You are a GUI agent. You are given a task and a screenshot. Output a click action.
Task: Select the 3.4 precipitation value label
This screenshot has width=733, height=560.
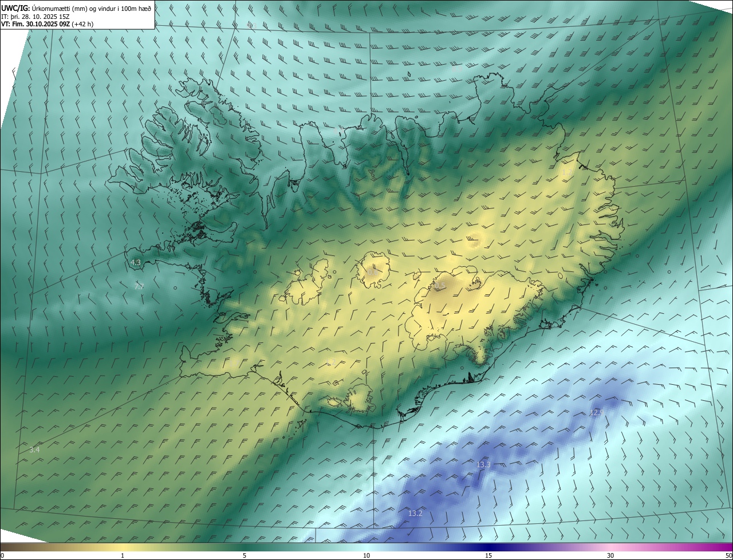point(34,450)
